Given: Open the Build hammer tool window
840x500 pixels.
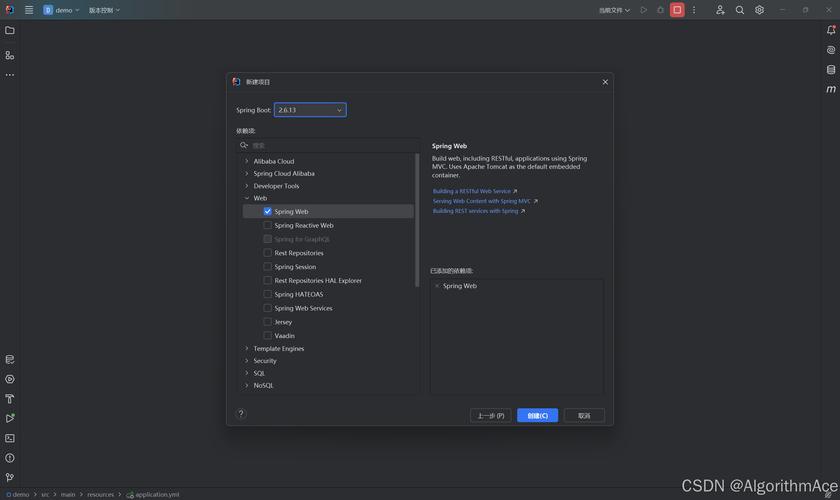Looking at the screenshot, I should coord(10,399).
